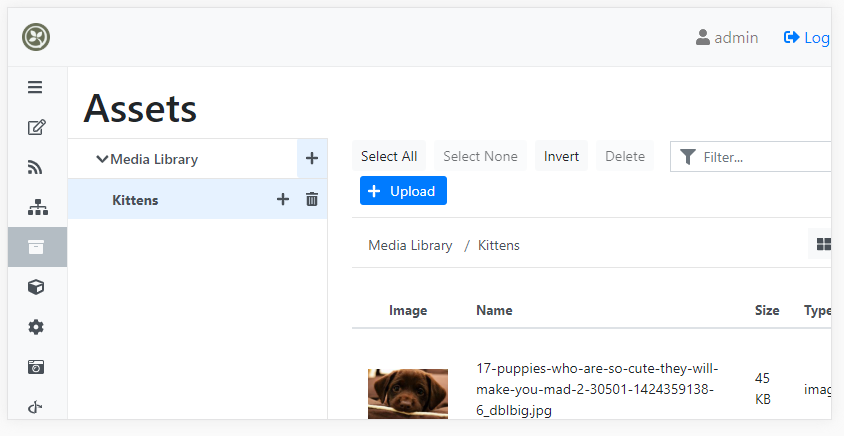Click the blue Upload button
This screenshot has width=844, height=436.
click(x=403, y=191)
